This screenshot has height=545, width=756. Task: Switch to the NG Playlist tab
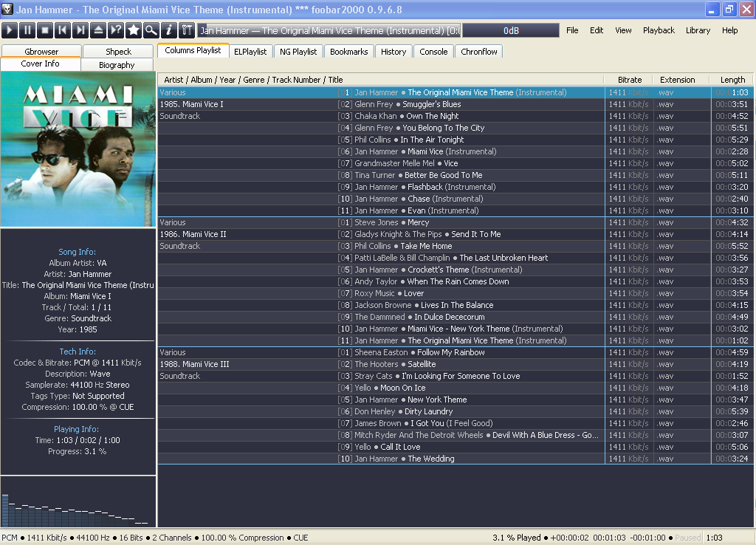point(298,52)
